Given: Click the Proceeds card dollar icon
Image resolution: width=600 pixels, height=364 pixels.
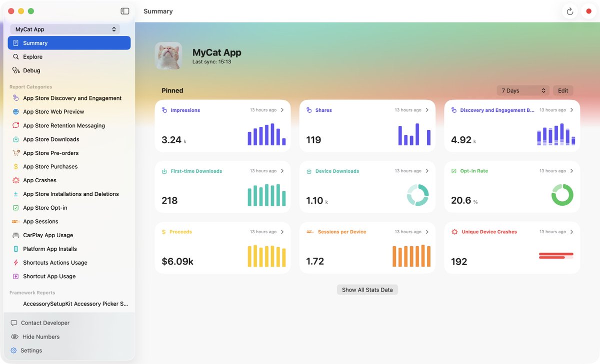Looking at the screenshot, I should 164,232.
